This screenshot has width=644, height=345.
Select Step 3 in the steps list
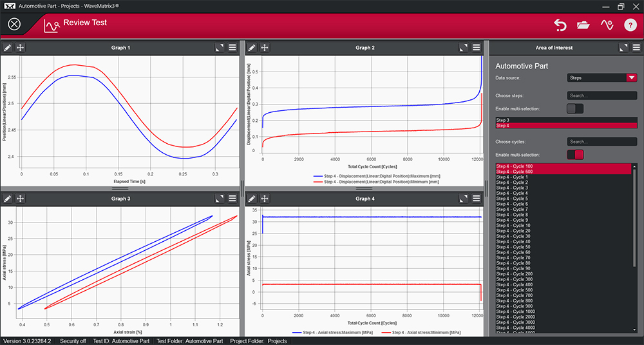566,120
